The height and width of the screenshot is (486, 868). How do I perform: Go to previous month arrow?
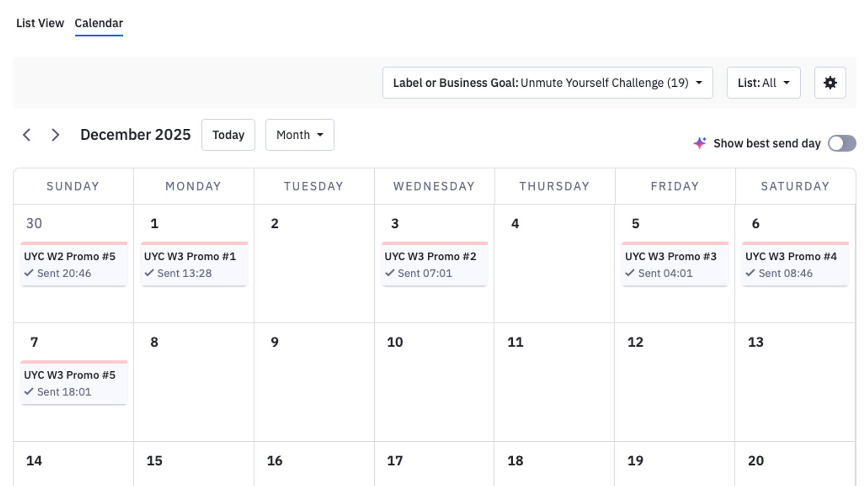click(x=27, y=135)
